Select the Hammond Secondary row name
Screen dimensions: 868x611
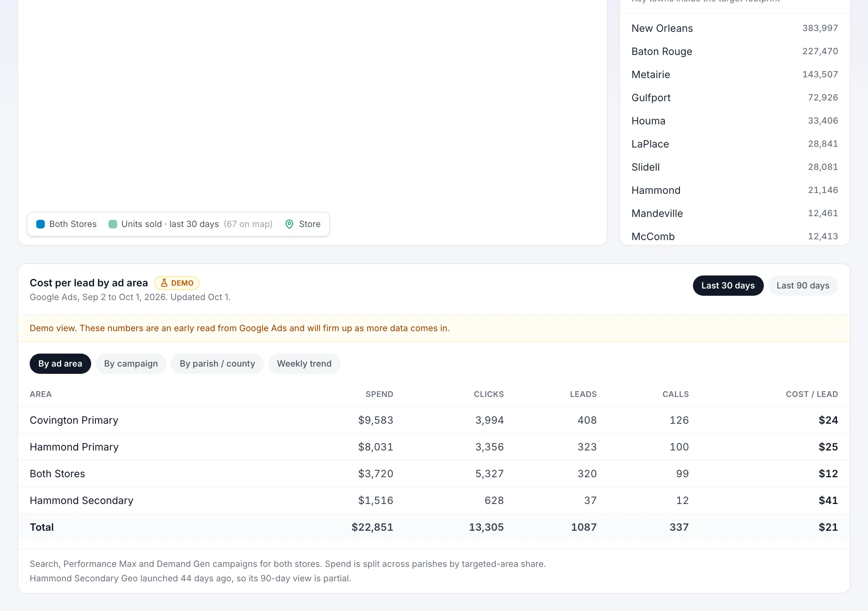(x=82, y=501)
